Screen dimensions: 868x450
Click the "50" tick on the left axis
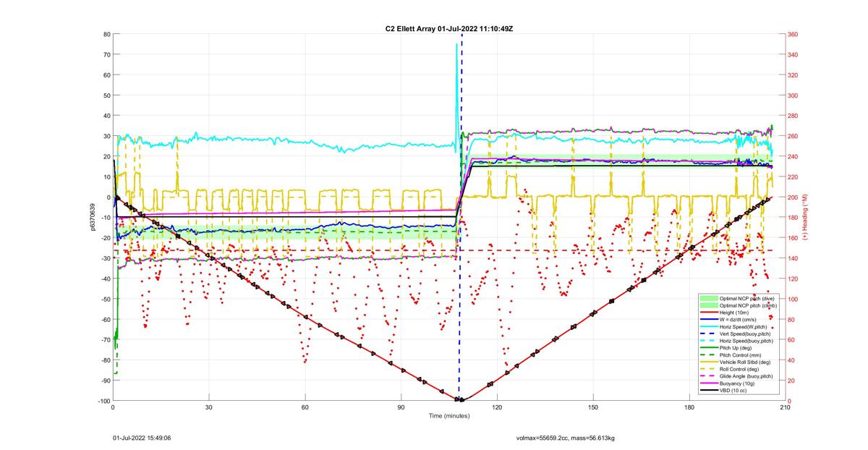(106, 95)
